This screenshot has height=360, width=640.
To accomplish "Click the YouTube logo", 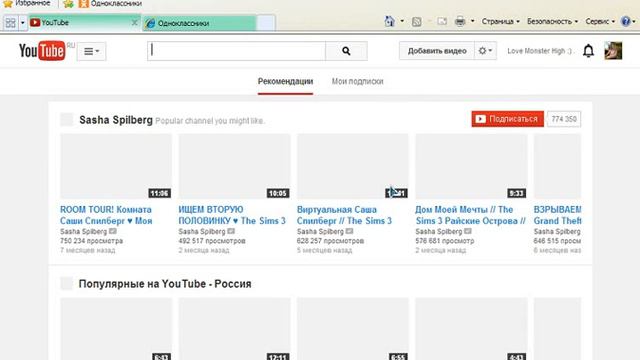I will (42, 51).
